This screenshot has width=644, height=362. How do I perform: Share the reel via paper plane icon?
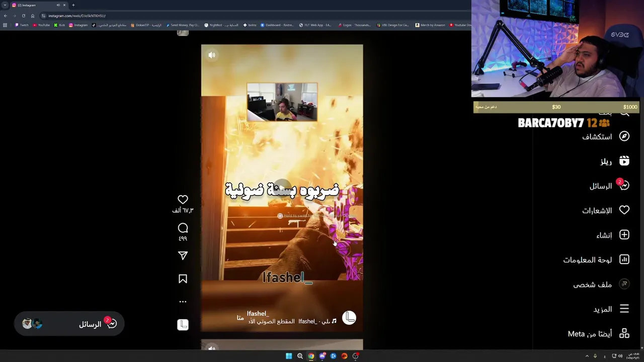click(x=183, y=256)
